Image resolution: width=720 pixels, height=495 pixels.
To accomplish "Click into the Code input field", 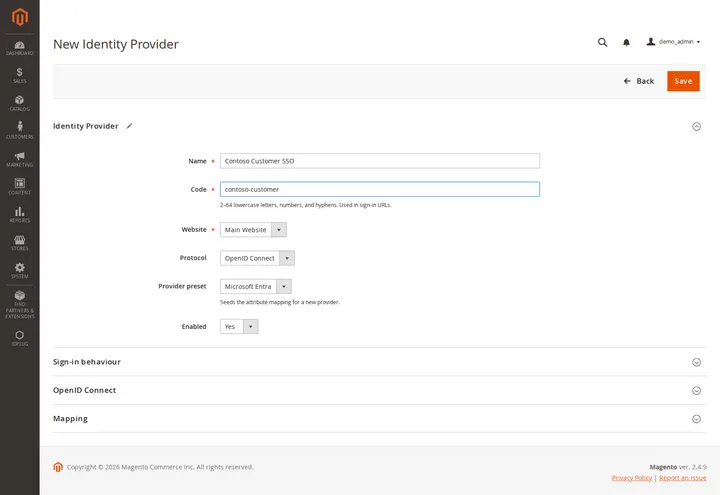I will tap(380, 189).
